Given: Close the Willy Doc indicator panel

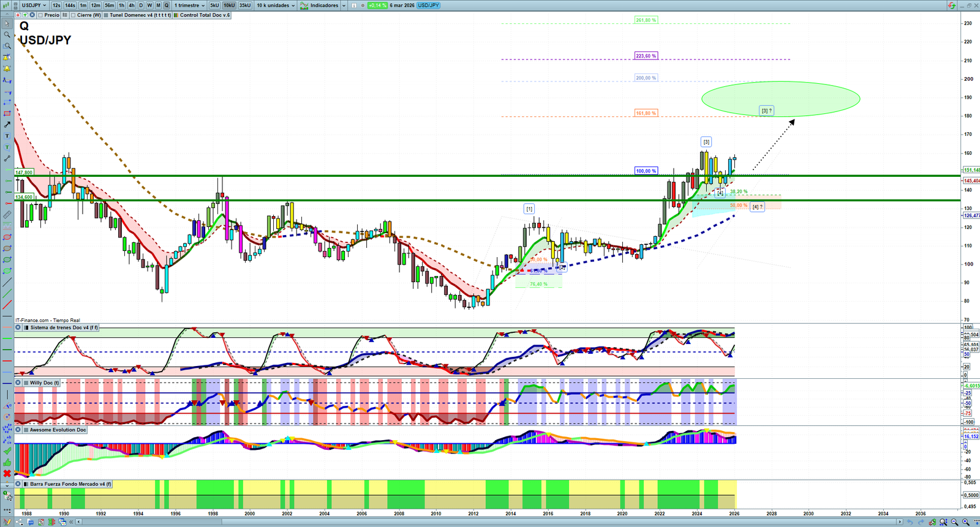Looking at the screenshot, I should tap(18, 383).
